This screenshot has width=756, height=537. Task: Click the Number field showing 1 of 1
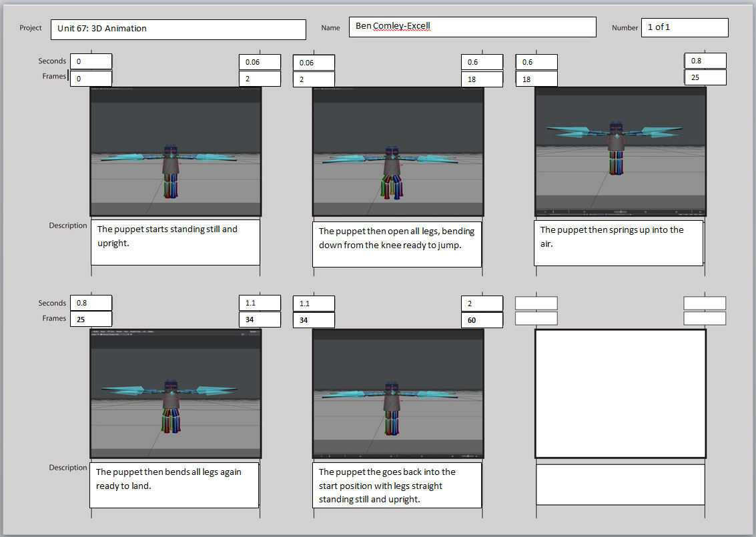(x=685, y=27)
